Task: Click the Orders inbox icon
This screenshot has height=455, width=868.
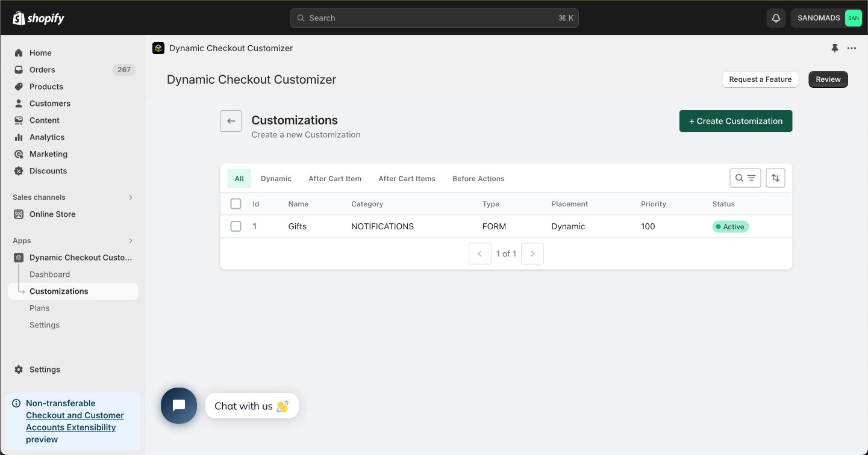Action: click(x=19, y=70)
